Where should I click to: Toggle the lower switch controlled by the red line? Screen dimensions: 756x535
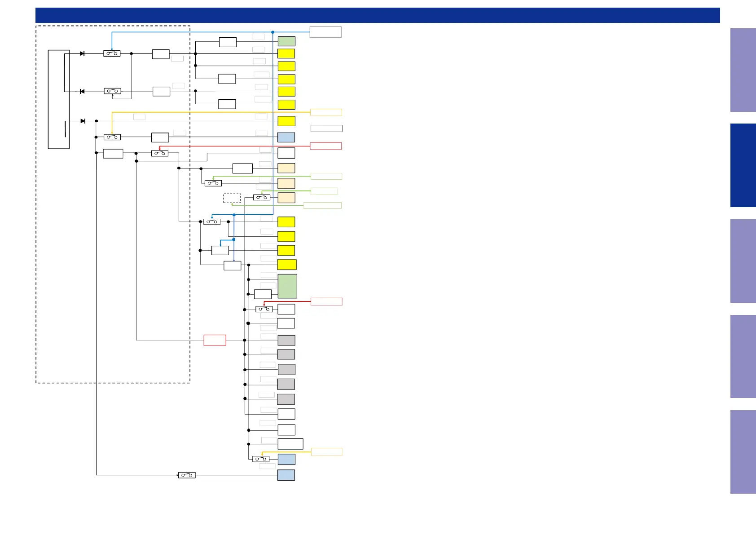coord(264,309)
